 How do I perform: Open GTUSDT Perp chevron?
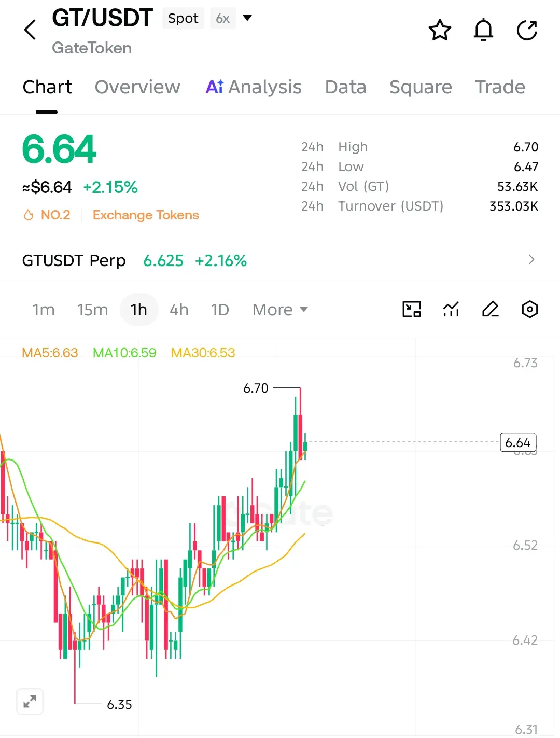click(531, 260)
